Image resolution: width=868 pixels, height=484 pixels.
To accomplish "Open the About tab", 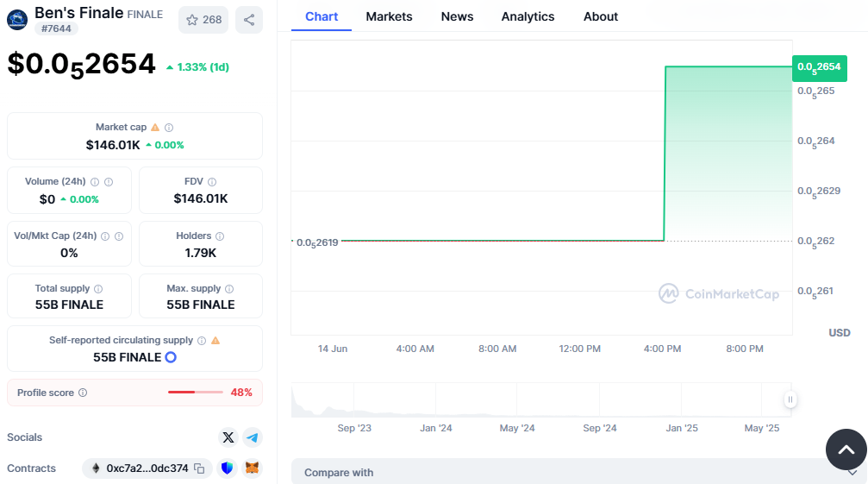I will pyautogui.click(x=601, y=16).
